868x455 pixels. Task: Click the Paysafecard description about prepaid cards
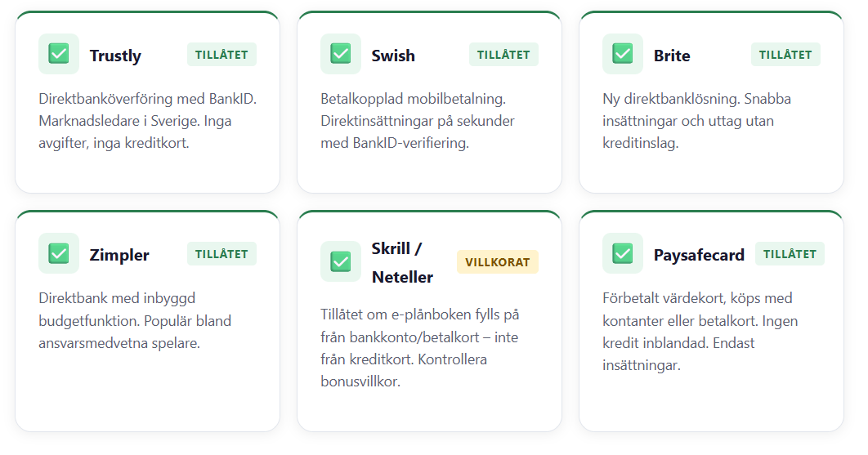tap(700, 332)
